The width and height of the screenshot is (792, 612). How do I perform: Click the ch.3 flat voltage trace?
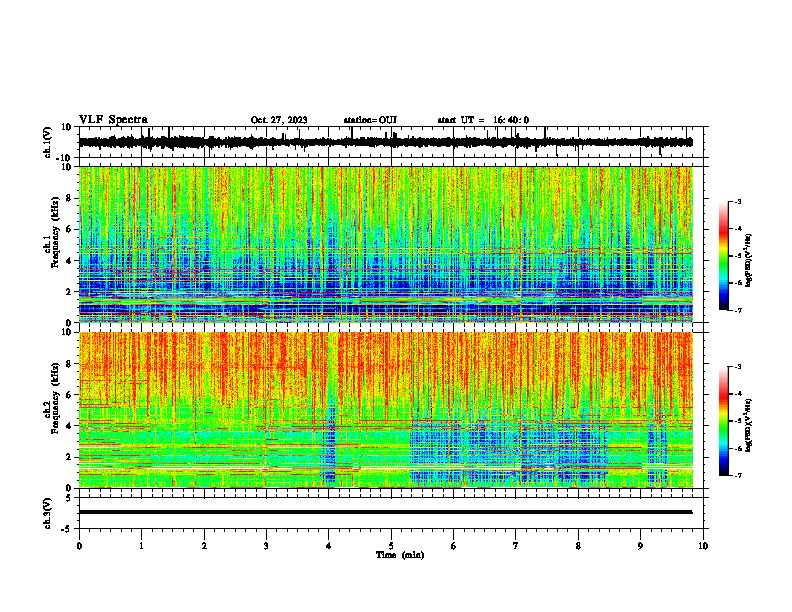(x=385, y=512)
